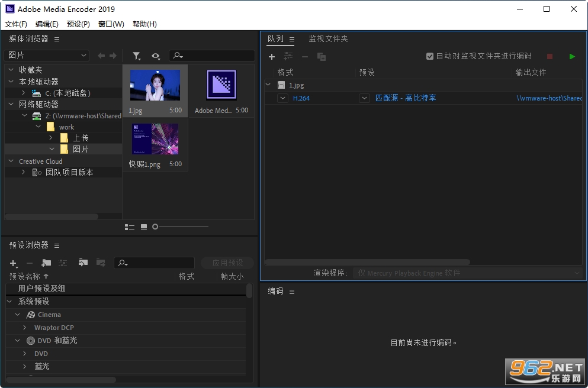Expand the 蓝光 preset group
This screenshot has height=388, width=588.
(x=25, y=366)
